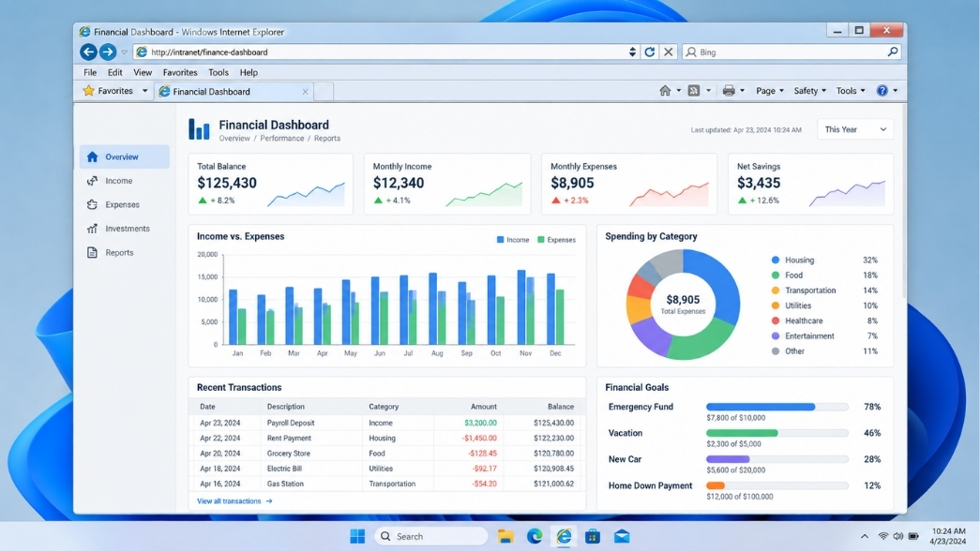This screenshot has height=551, width=980.
Task: Click the volume speaker icon in system tray
Action: (x=898, y=536)
